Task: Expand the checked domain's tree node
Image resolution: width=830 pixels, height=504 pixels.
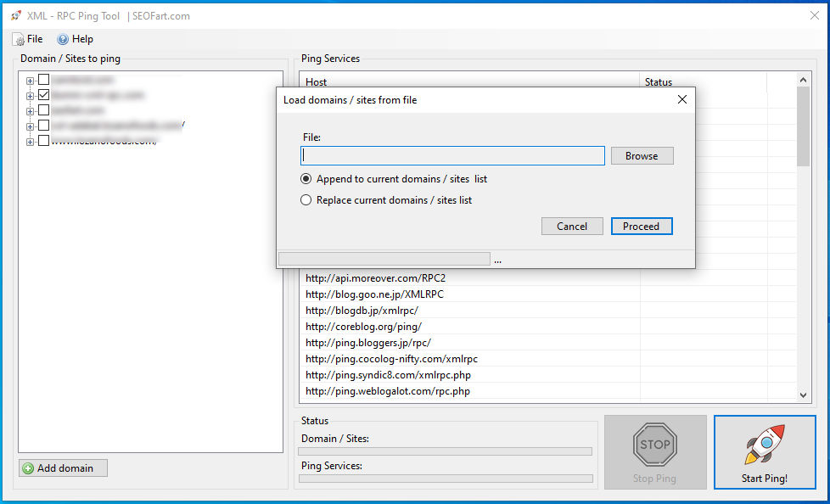Action: point(31,96)
